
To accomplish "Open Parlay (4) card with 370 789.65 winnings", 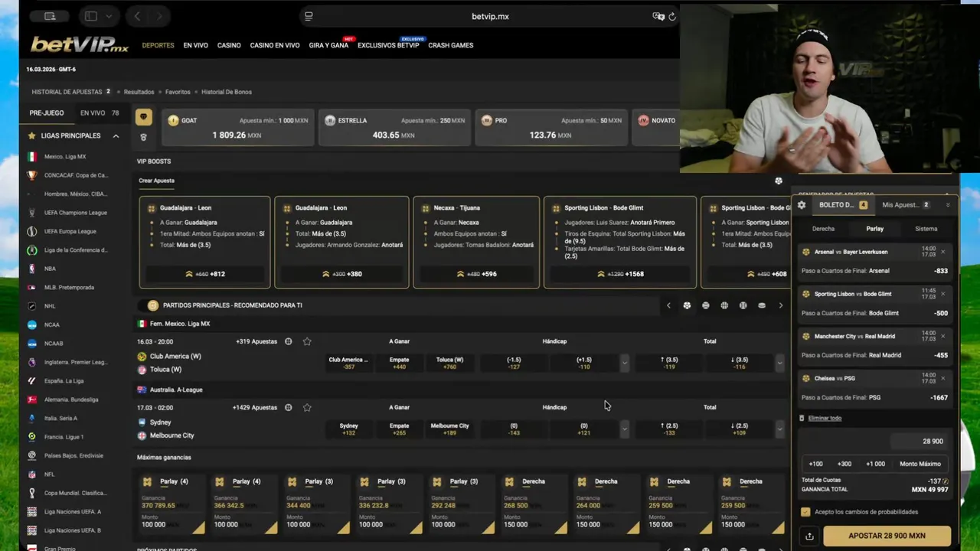I will click(171, 503).
